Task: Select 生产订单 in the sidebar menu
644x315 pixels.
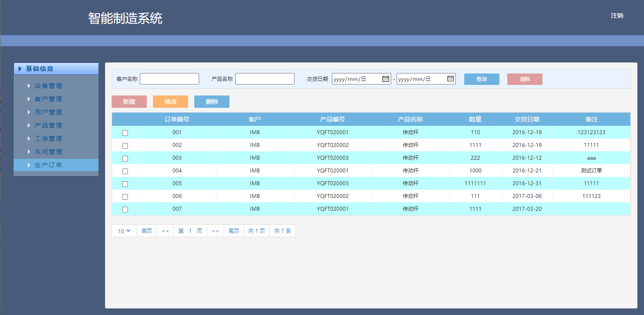Action: coord(48,165)
